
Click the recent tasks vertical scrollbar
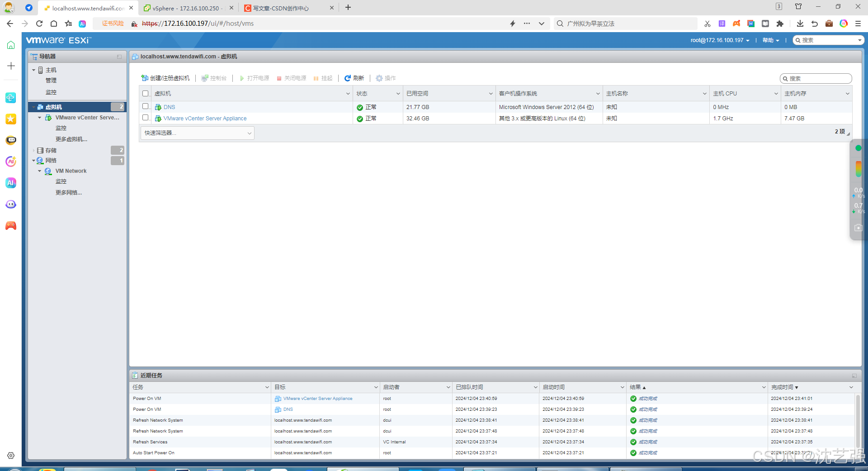coord(858,421)
